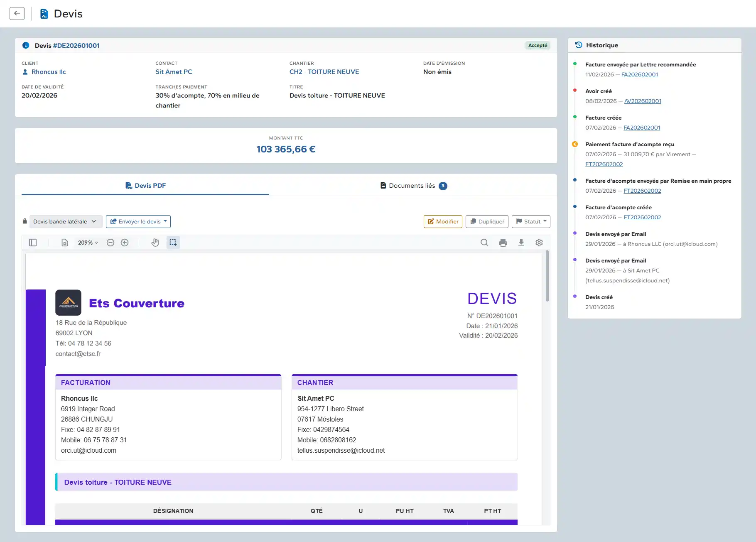Toggle the area selection tool
The height and width of the screenshot is (542, 756).
click(173, 243)
